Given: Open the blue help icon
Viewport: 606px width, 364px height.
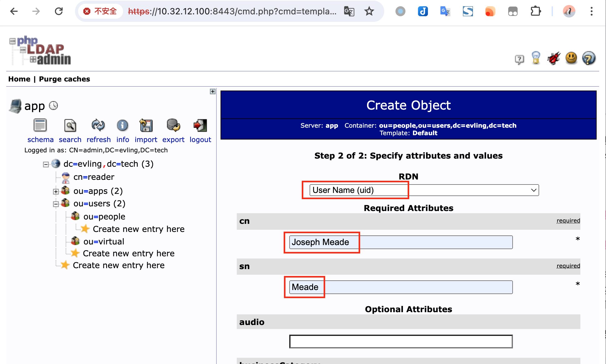Looking at the screenshot, I should pyautogui.click(x=589, y=58).
